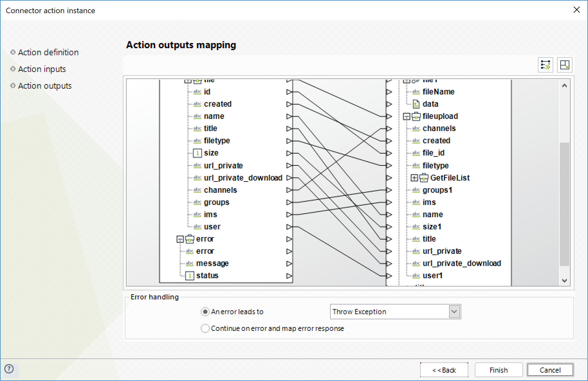Select 'An error leads to' radio button

point(205,312)
